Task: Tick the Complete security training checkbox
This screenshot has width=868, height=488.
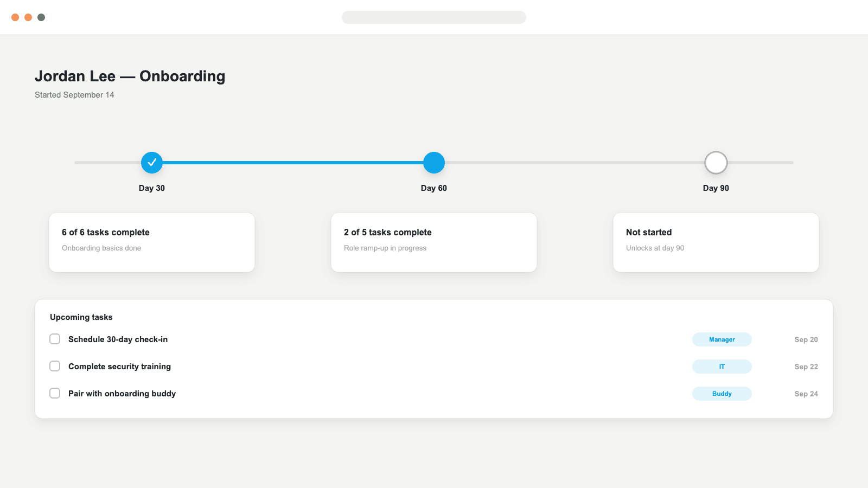Action: (55, 366)
